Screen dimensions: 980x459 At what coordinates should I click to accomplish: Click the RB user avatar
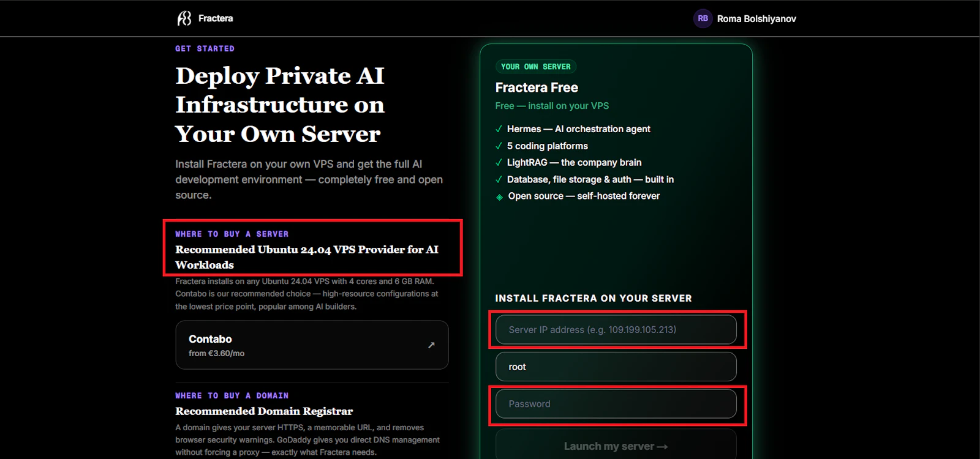pyautogui.click(x=703, y=18)
